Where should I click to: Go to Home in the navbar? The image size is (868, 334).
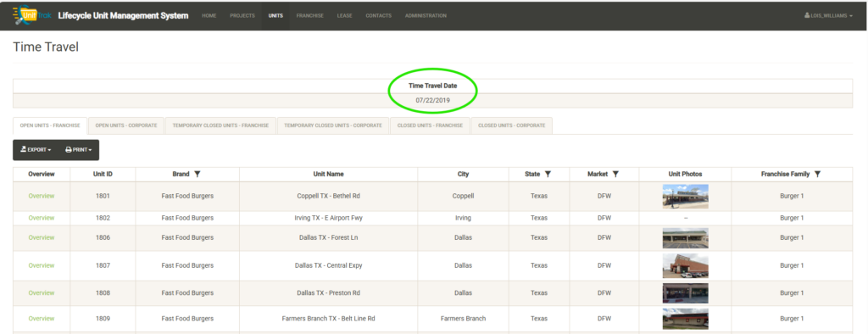coord(209,15)
